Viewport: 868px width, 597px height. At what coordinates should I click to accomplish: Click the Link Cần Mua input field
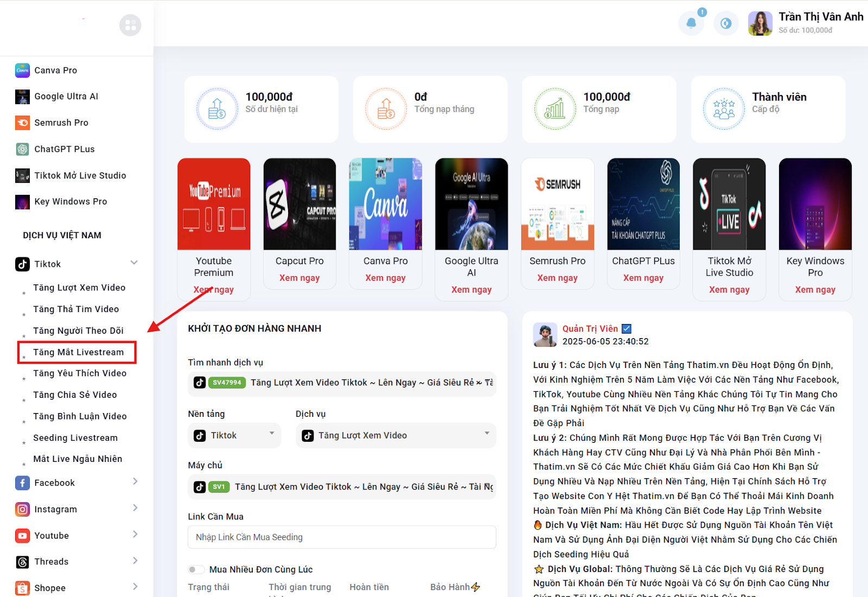point(342,537)
